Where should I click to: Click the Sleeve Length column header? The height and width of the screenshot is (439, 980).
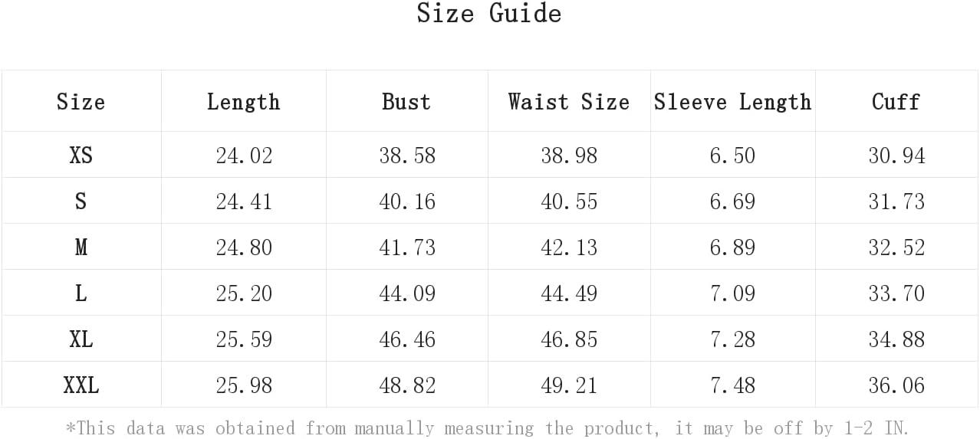point(732,102)
